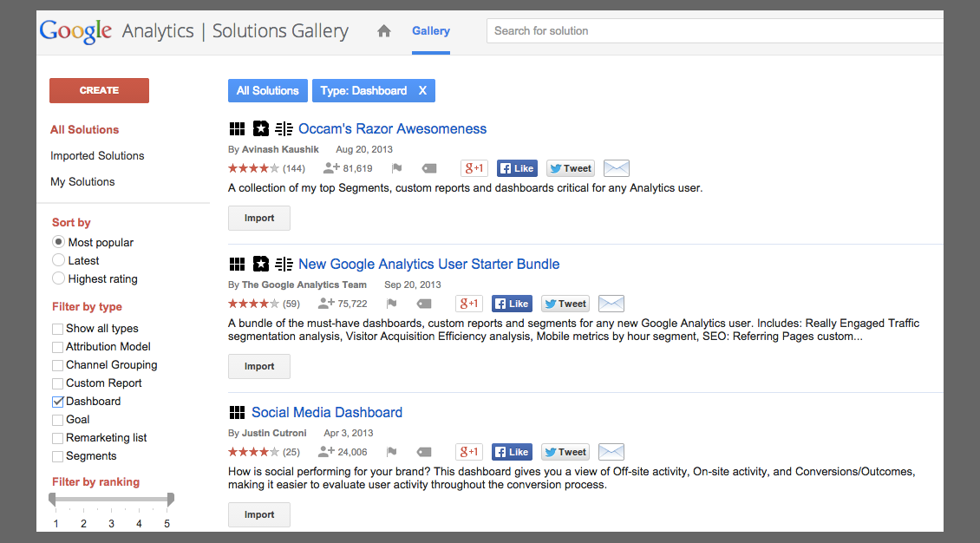This screenshot has width=980, height=543.
Task: Click the left ranking slider handle
Action: pyautogui.click(x=53, y=499)
